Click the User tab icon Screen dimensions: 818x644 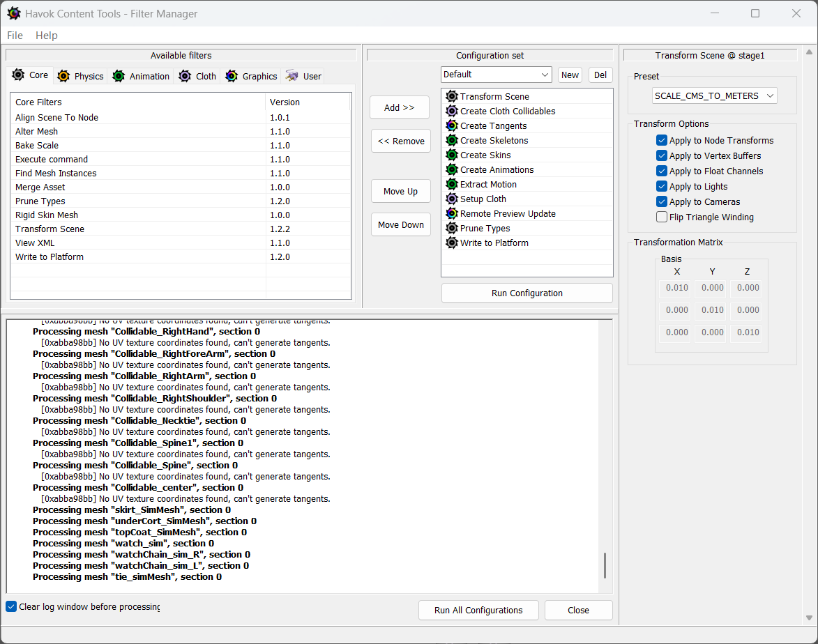click(292, 76)
